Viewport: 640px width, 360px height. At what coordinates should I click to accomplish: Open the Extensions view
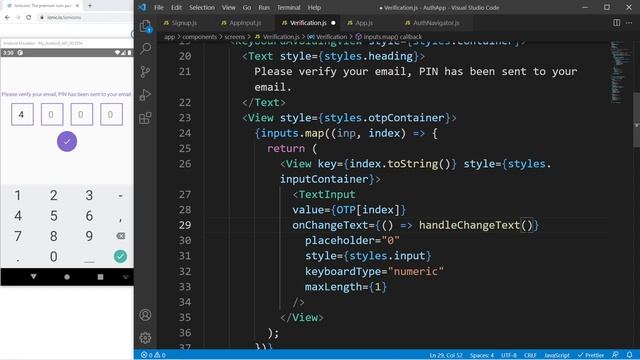pyautogui.click(x=145, y=118)
